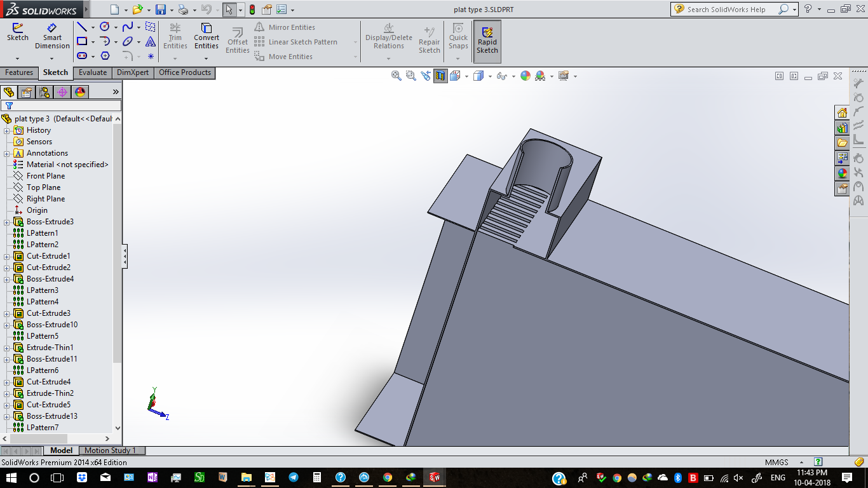Select the Straight Slot tool
This screenshot has height=488, width=868.
point(82,56)
